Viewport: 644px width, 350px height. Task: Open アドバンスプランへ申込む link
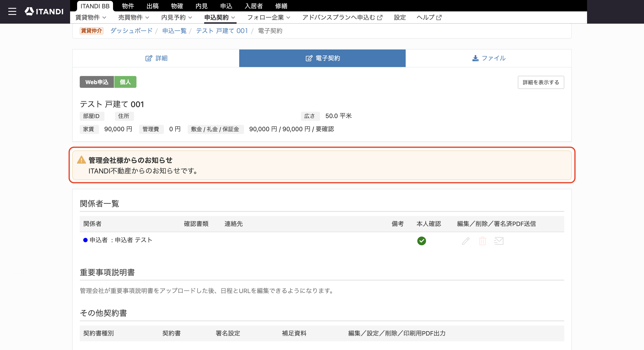pyautogui.click(x=342, y=18)
